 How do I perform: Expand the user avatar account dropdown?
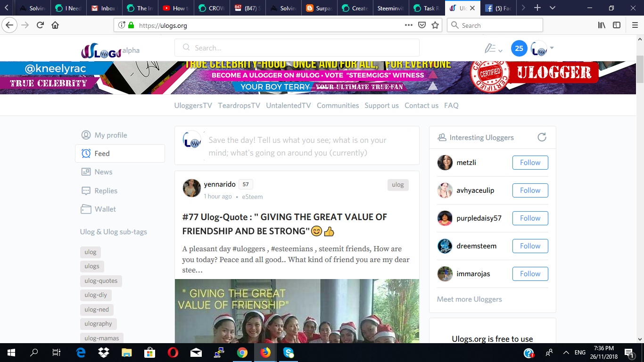click(542, 48)
